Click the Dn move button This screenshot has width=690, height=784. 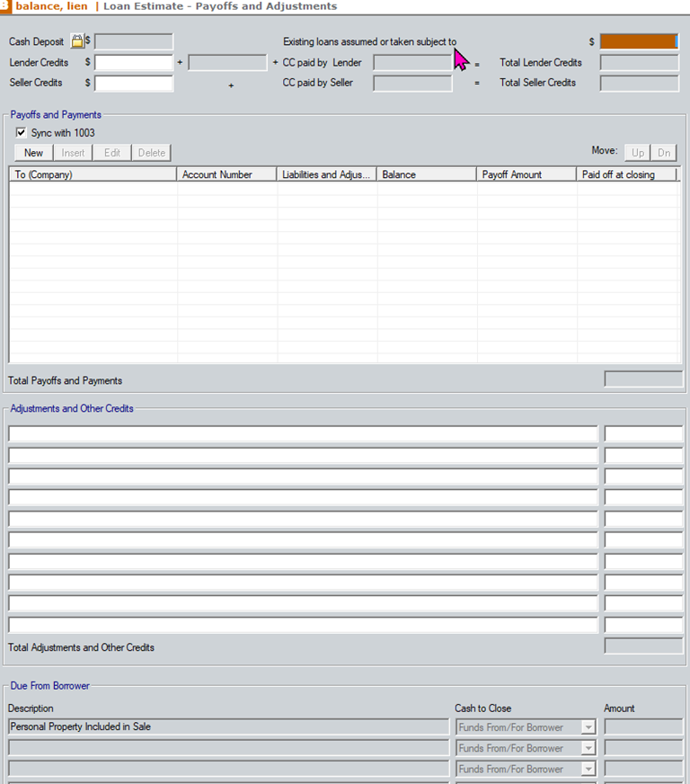pyautogui.click(x=663, y=153)
